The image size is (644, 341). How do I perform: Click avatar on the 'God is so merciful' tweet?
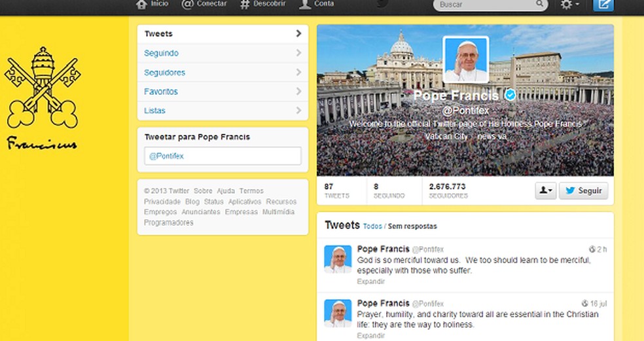click(x=338, y=259)
